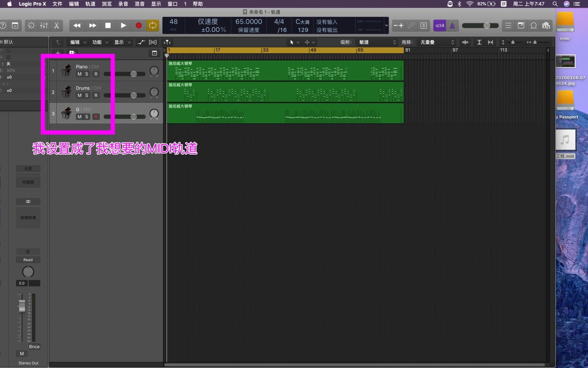Toggle the Show Flex button

coord(153,42)
